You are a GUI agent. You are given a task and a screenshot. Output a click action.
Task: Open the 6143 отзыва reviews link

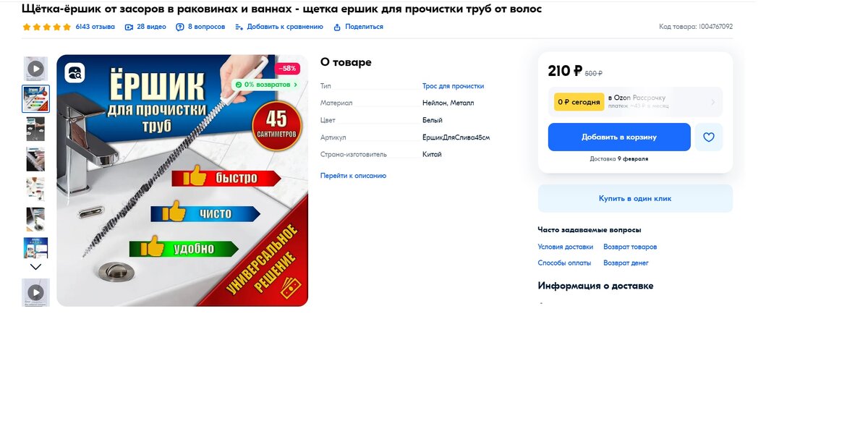pos(94,27)
